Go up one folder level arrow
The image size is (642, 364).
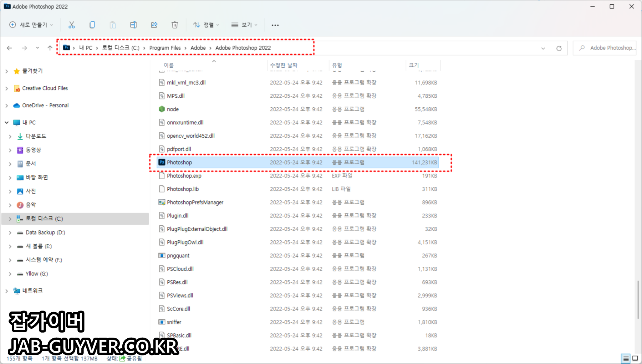point(50,48)
